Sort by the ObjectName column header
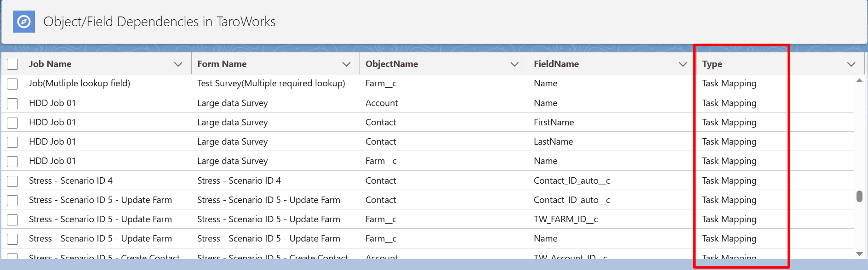 coord(392,64)
